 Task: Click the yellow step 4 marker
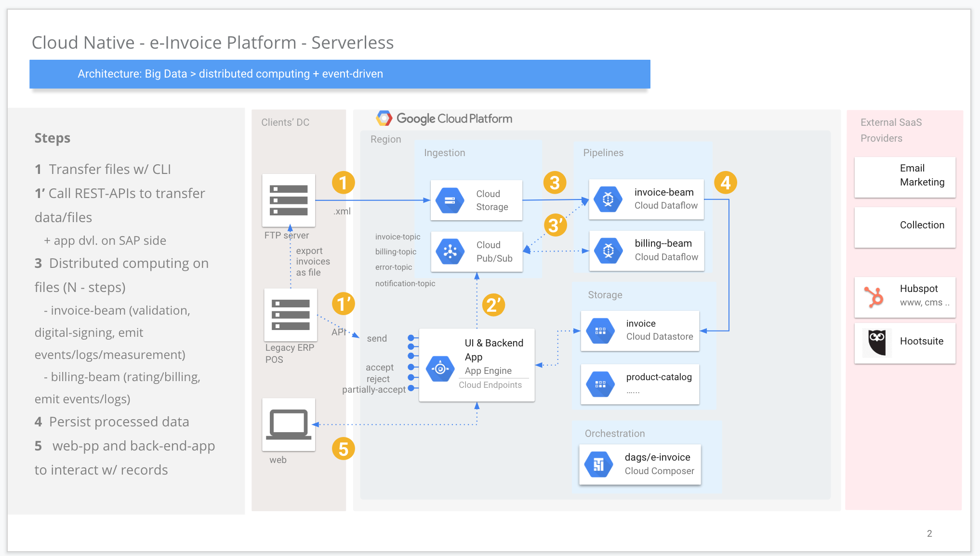(x=725, y=183)
